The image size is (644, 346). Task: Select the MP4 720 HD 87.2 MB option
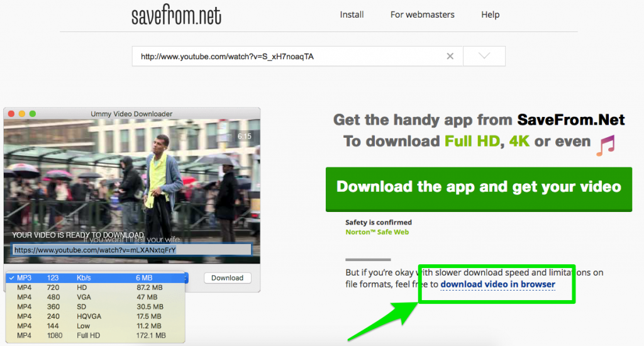tap(96, 287)
